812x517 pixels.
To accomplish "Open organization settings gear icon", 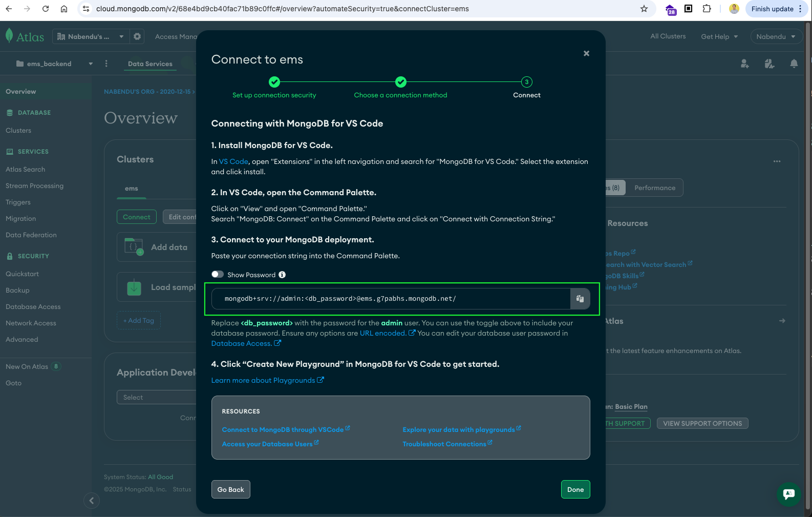I will point(137,36).
